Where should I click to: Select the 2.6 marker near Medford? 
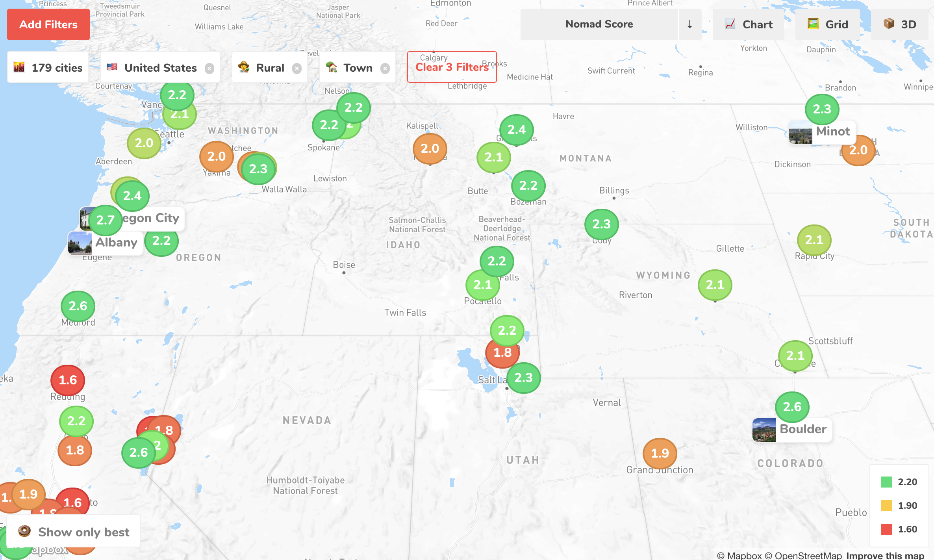coord(78,306)
